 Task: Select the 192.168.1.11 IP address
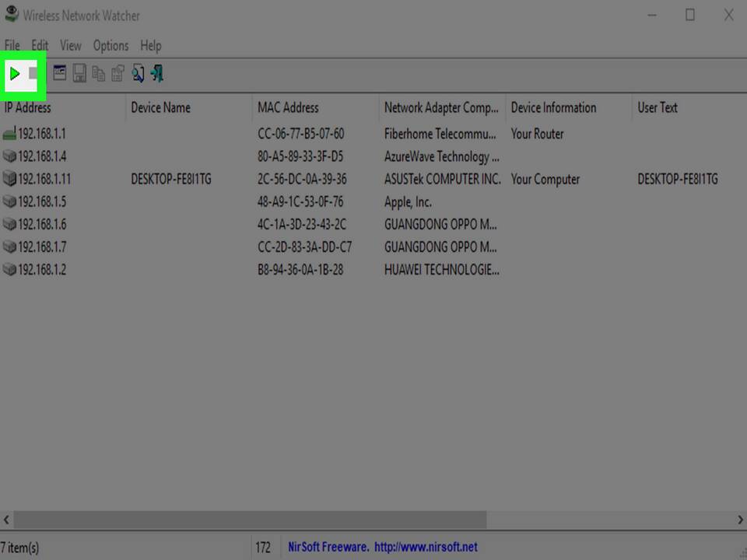tap(44, 179)
